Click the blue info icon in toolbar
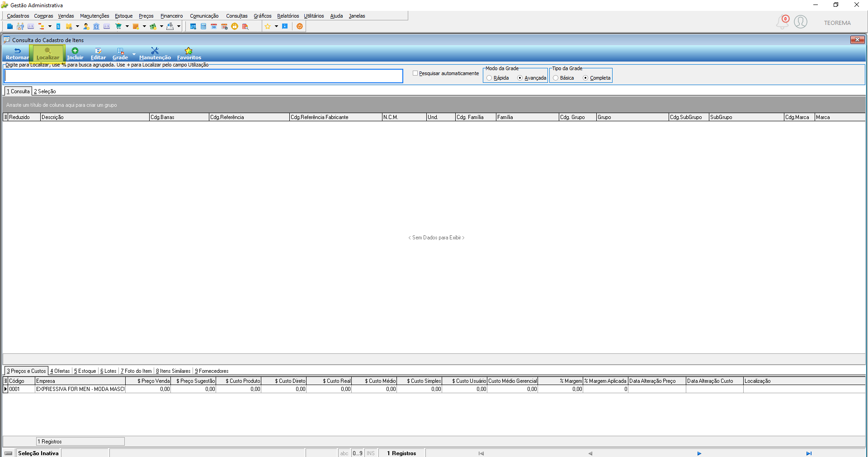 (x=285, y=26)
